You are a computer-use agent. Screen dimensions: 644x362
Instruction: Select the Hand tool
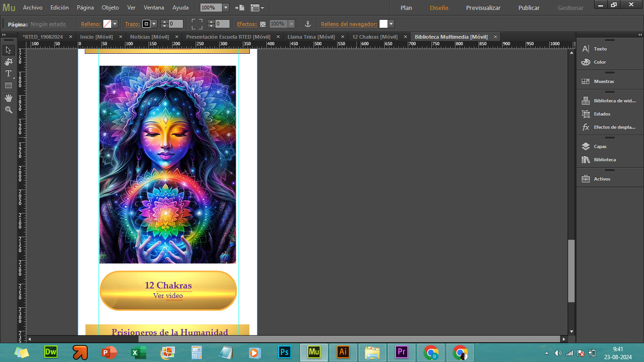pos(8,98)
